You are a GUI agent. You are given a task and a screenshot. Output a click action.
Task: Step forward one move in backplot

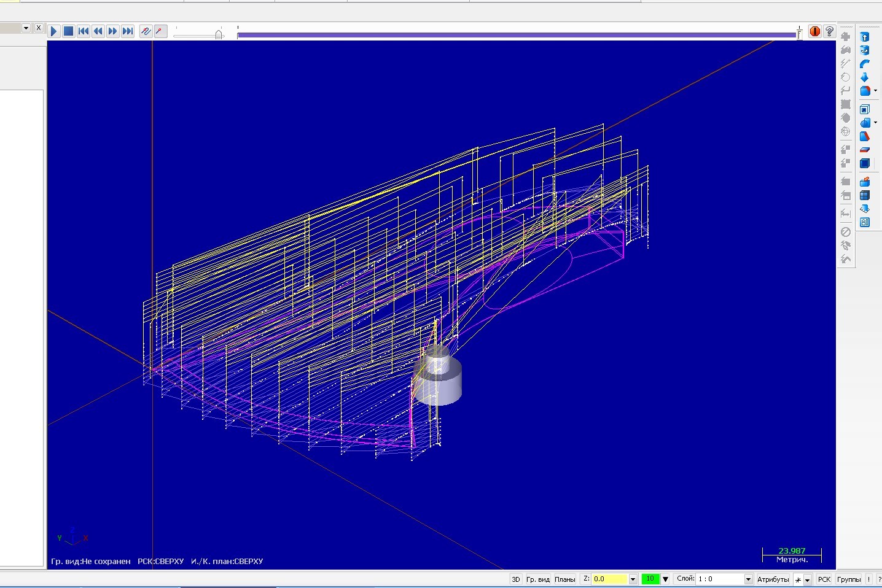coord(113,31)
